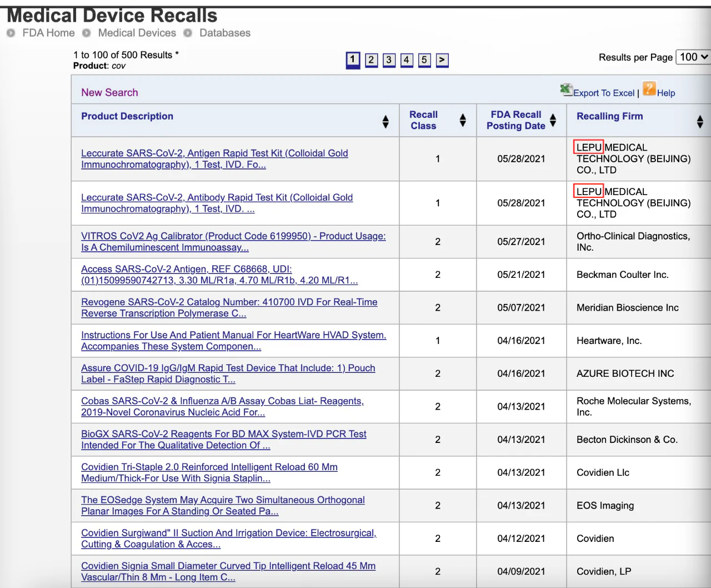Click the '1 to 100 of 500 Results' text
The height and width of the screenshot is (588, 711).
tap(126, 55)
